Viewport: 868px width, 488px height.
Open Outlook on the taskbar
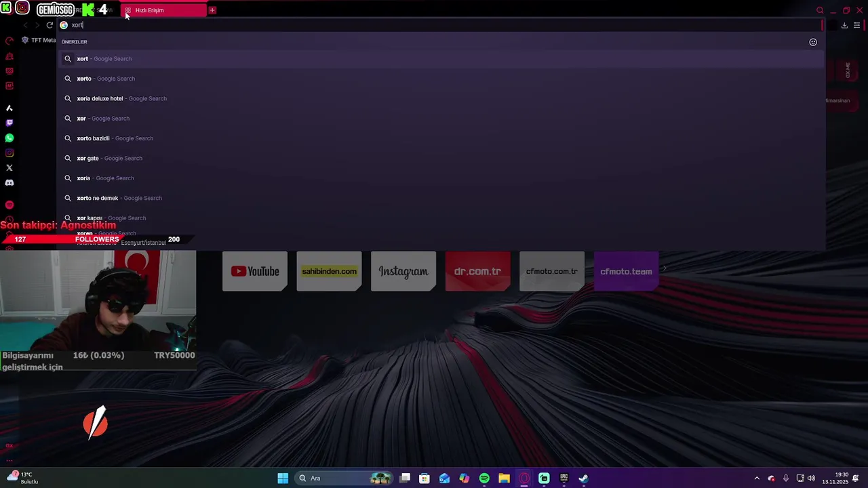(x=444, y=479)
